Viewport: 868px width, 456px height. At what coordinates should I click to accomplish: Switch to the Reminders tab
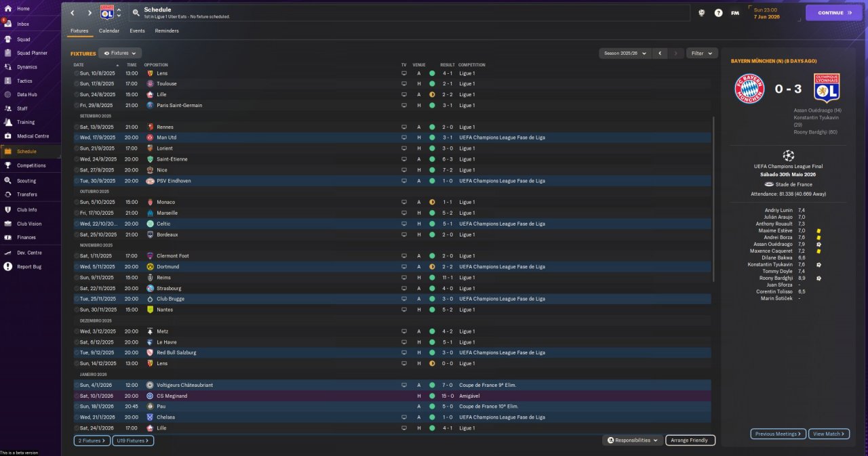[x=167, y=30]
